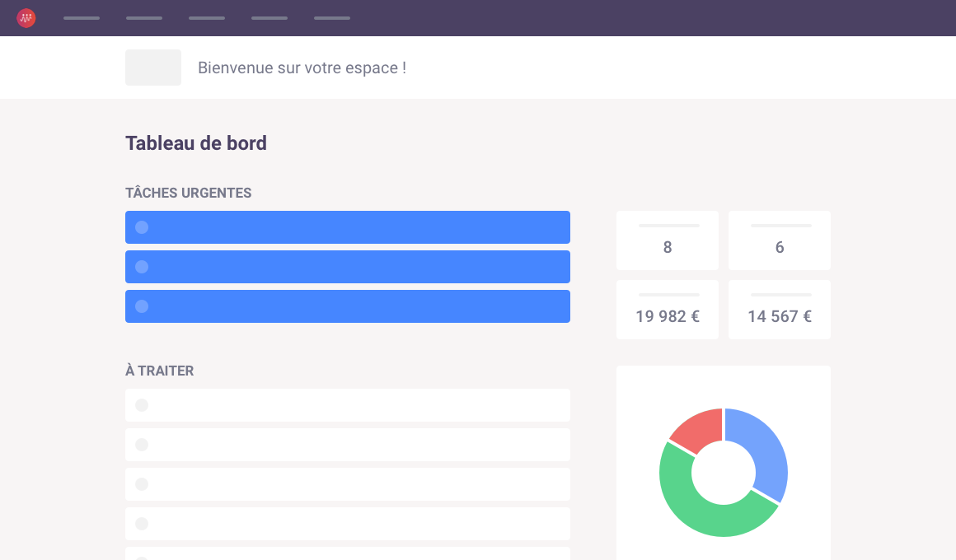Open the third navigation bar menu item
Screen dimensions: 956x560
pos(207,18)
